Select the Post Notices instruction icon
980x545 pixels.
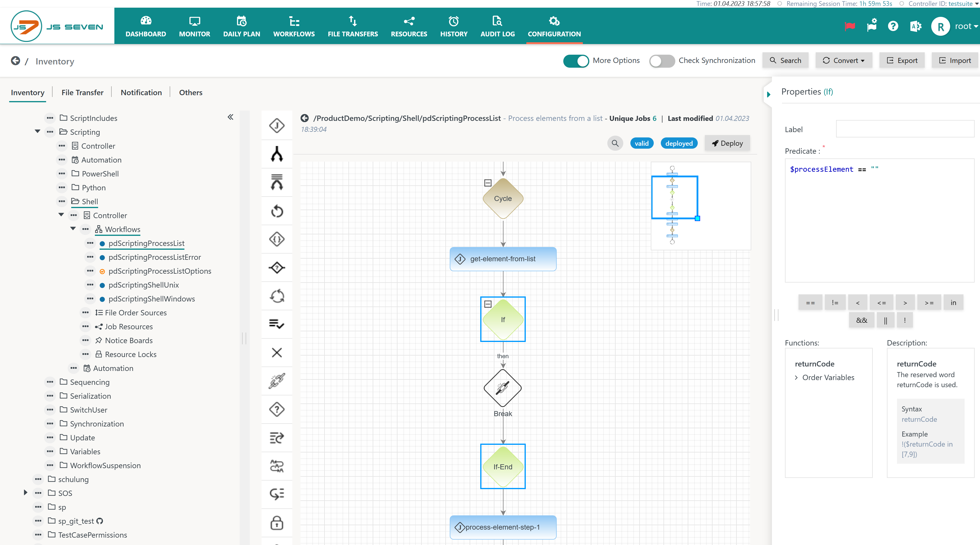tap(277, 438)
